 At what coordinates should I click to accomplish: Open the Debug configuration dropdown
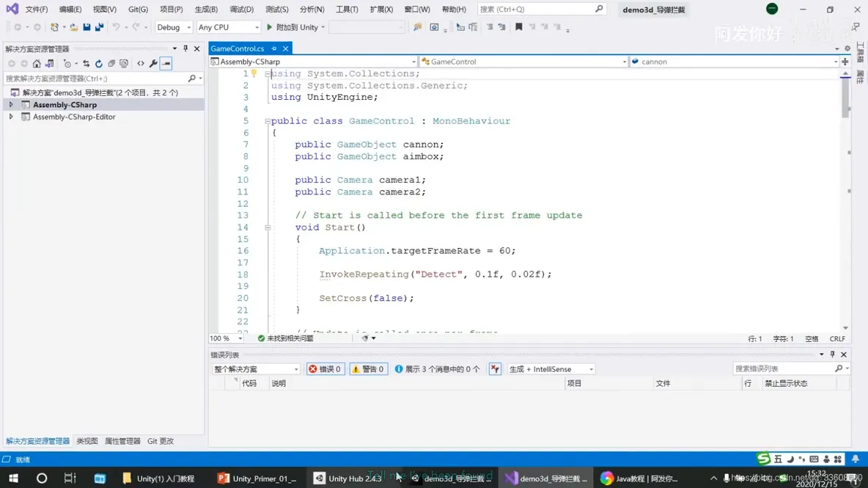coord(173,27)
